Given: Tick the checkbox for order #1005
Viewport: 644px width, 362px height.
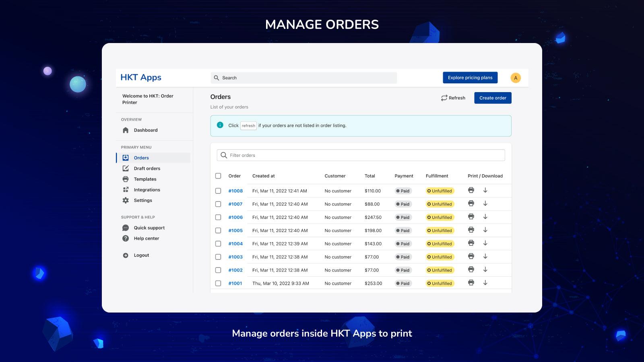Looking at the screenshot, I should (x=218, y=230).
